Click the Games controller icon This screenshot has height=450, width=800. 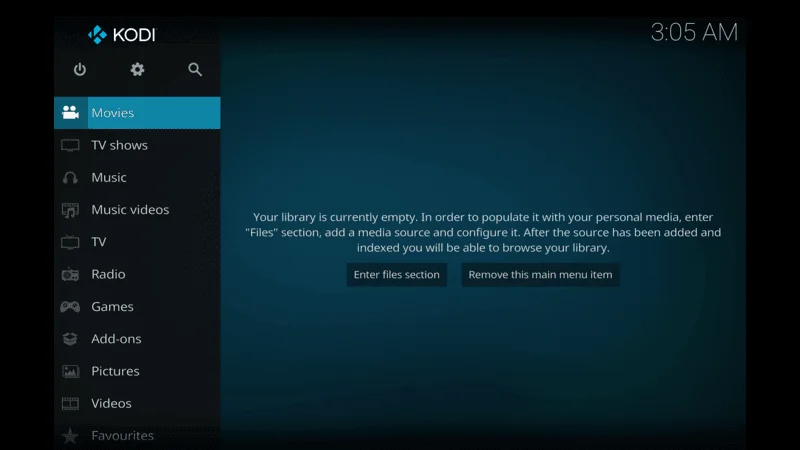70,307
